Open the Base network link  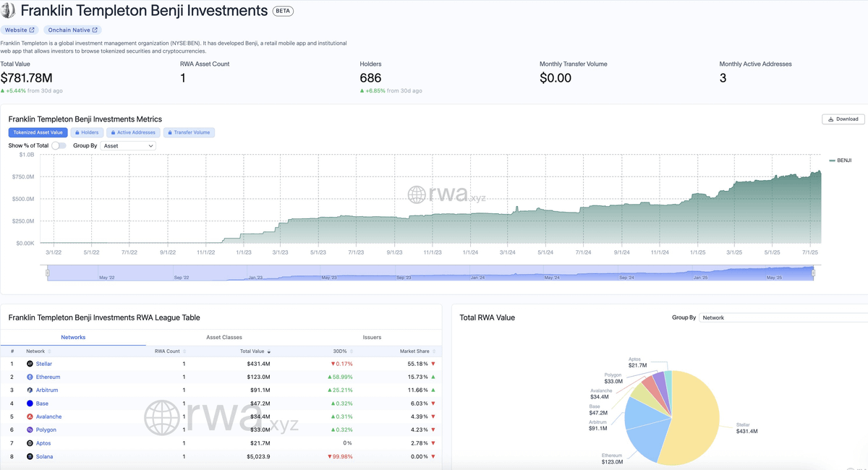coord(42,403)
